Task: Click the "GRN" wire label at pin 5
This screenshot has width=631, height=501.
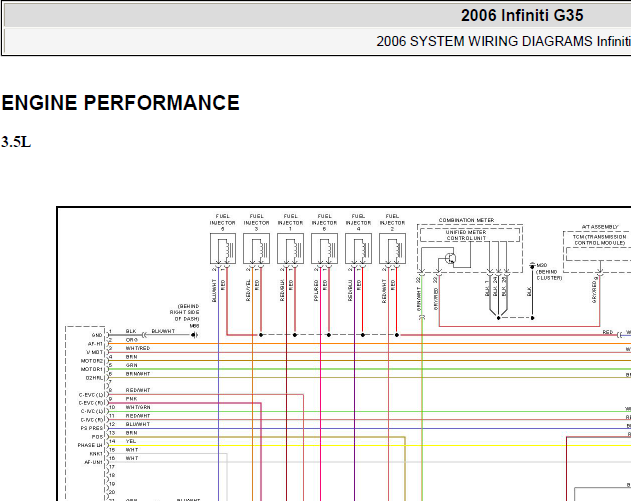Action: click(x=132, y=365)
